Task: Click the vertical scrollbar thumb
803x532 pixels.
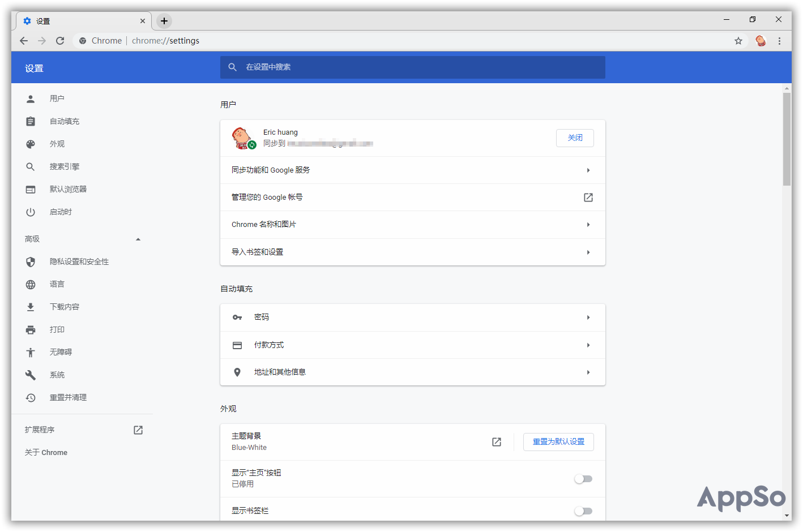Action: [787, 139]
